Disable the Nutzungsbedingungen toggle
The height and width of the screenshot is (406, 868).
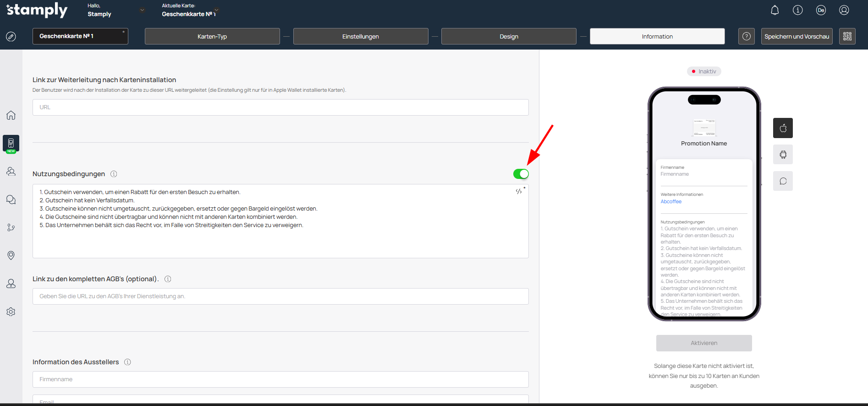click(521, 174)
